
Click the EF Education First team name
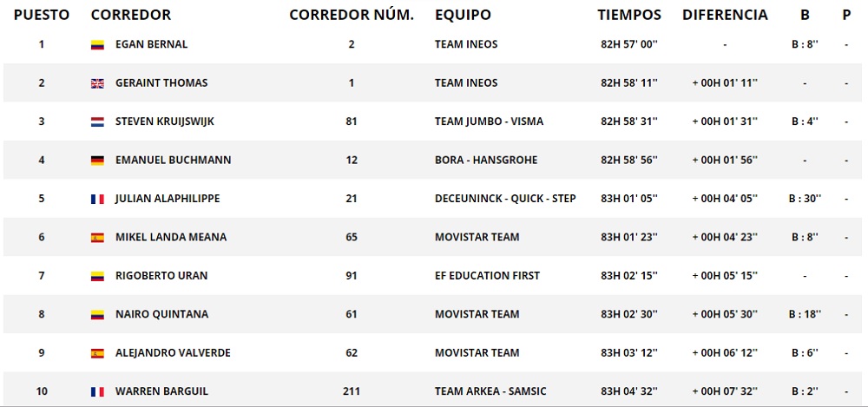click(x=487, y=276)
